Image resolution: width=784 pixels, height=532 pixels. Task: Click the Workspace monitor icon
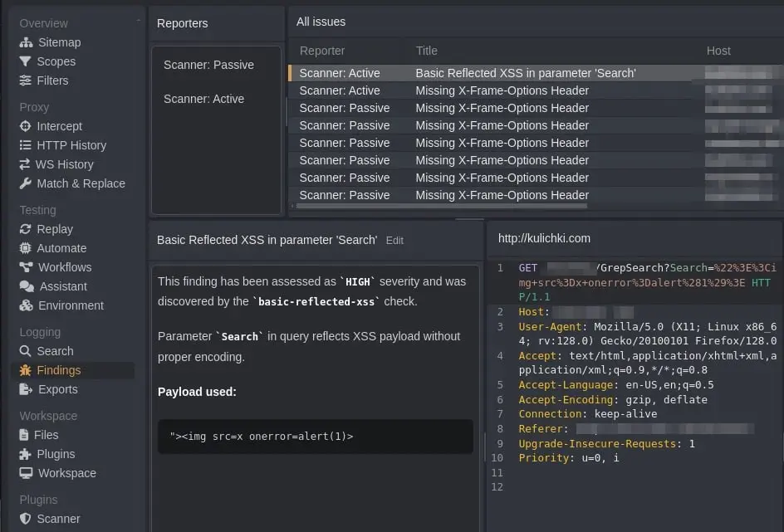[x=26, y=473]
